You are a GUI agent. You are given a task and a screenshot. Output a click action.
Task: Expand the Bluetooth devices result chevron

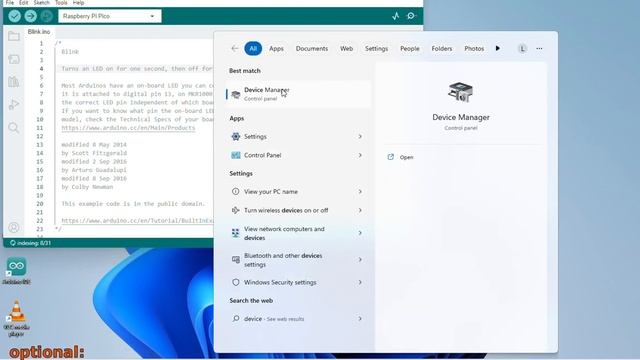click(x=360, y=259)
